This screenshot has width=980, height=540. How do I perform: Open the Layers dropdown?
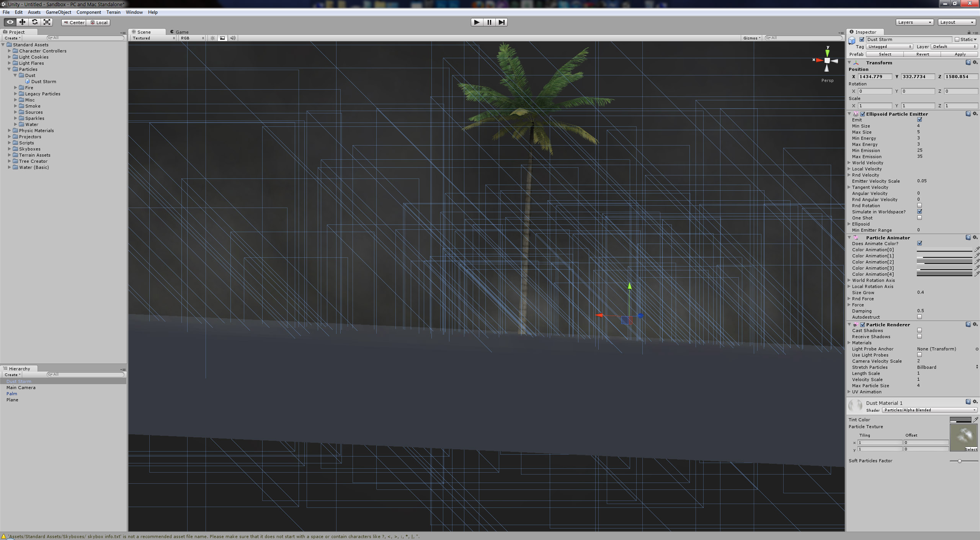coord(915,22)
